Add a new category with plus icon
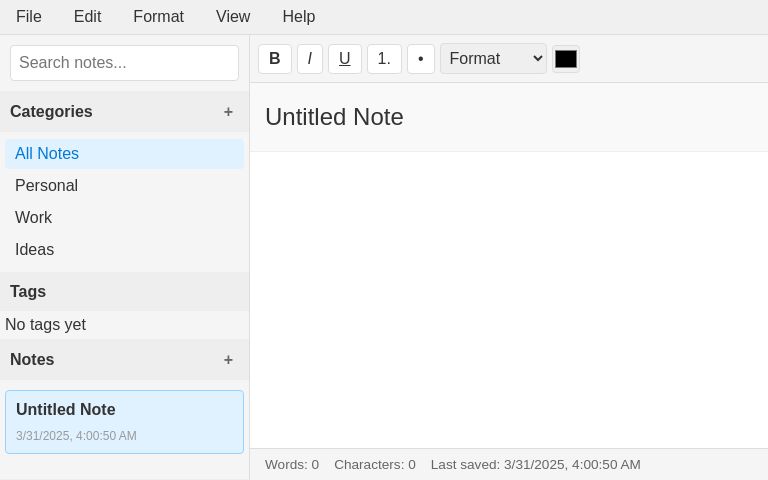This screenshot has width=768, height=480. [228, 112]
